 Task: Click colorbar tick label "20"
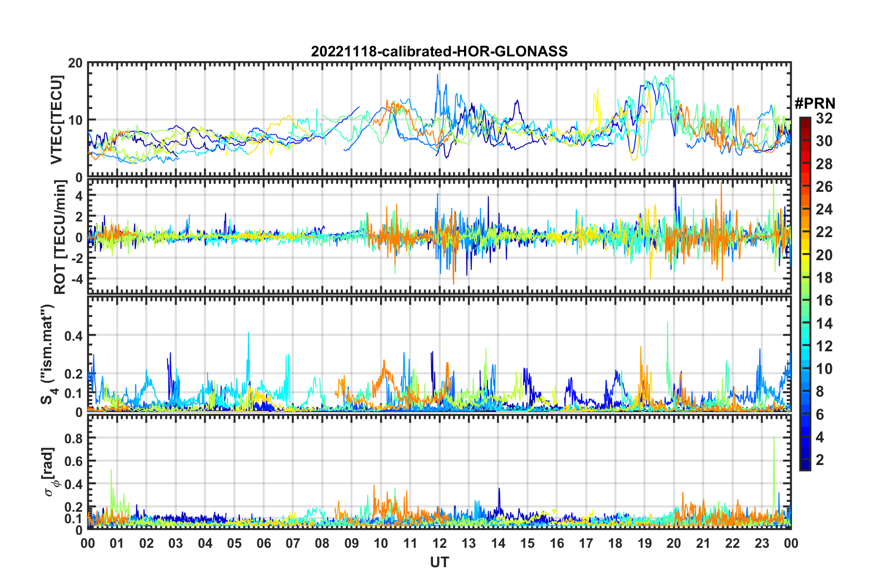point(824,255)
